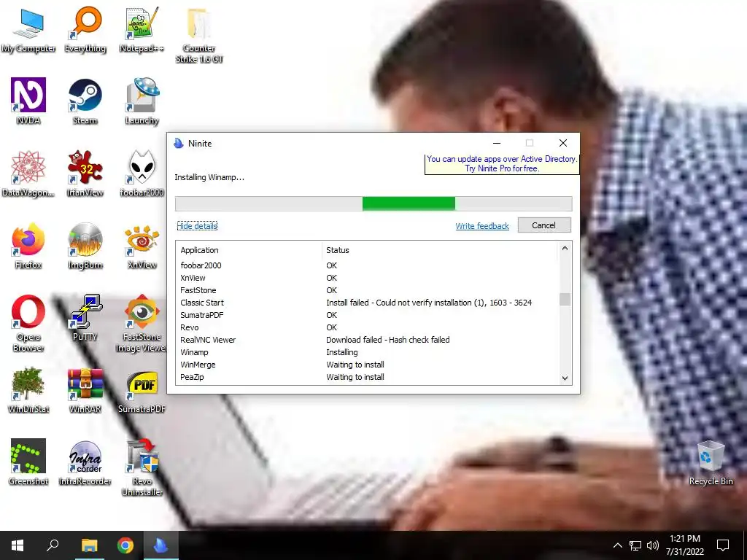This screenshot has height=560, width=747.
Task: Select the SumatraPDF desktop shortcut
Action: [142, 391]
